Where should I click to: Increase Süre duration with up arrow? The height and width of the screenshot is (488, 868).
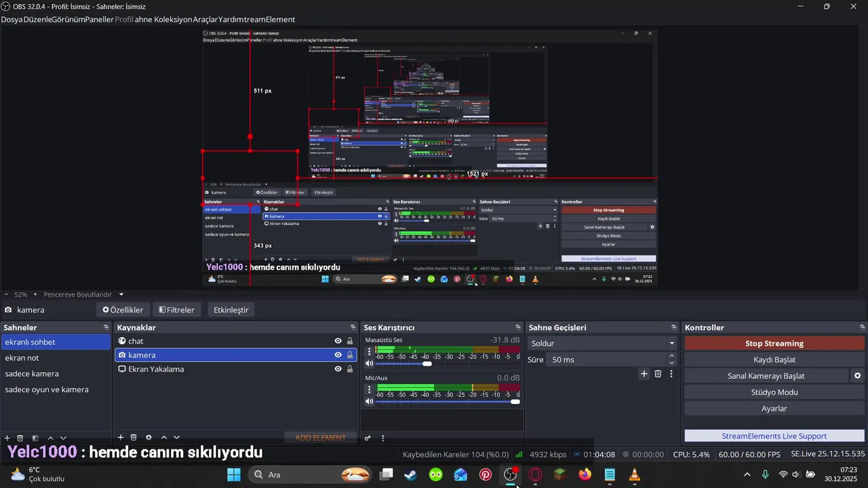(672, 356)
